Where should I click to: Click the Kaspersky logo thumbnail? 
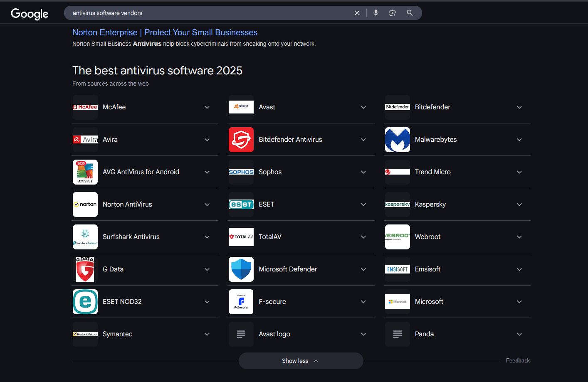398,205
